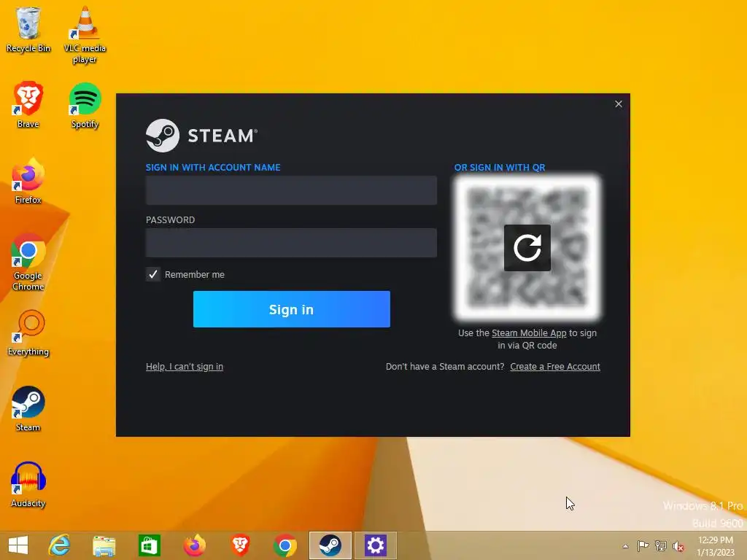
Task: Toggle the Remember me checkbox
Action: 153,274
